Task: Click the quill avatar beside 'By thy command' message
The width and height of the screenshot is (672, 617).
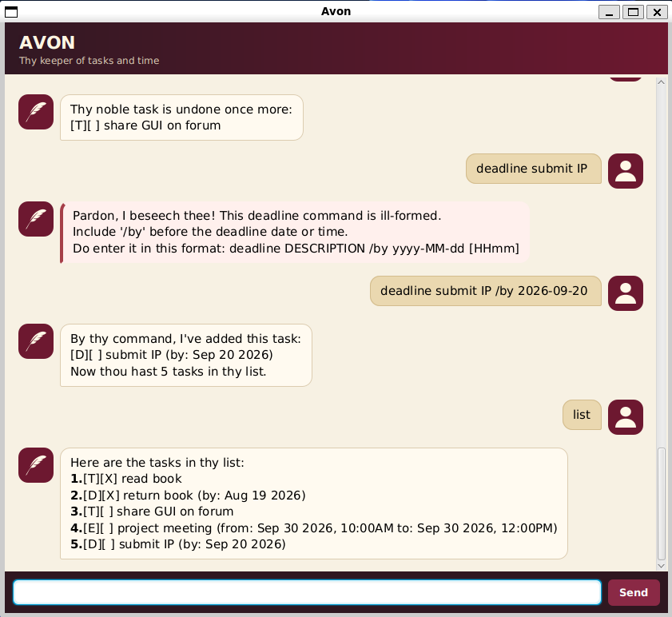Action: pyautogui.click(x=36, y=341)
